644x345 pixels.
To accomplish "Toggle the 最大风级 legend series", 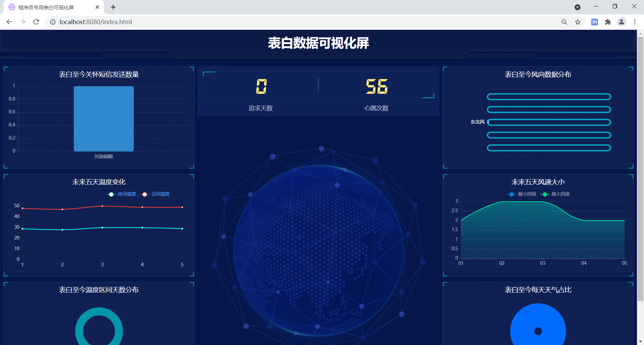I will [x=555, y=194].
